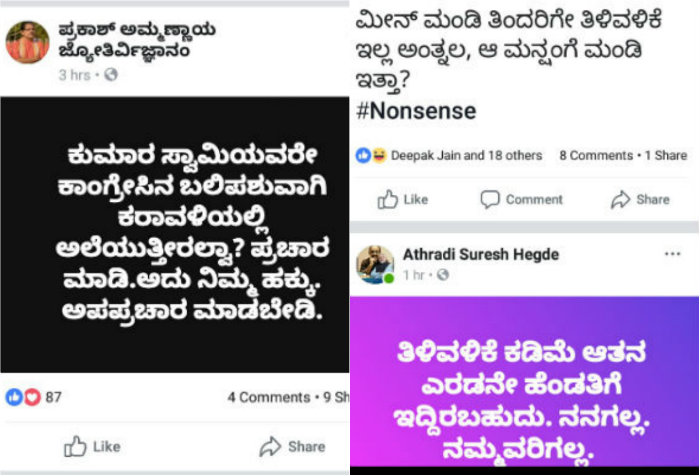The height and width of the screenshot is (476, 700).
Task: Click the thumbs-up icon beside Deepak Jain
Action: point(363,155)
